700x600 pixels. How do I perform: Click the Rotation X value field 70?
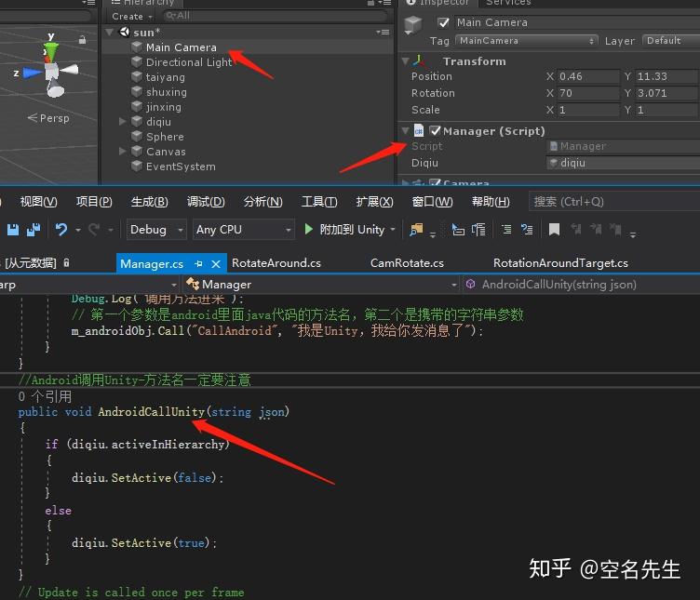pos(588,93)
